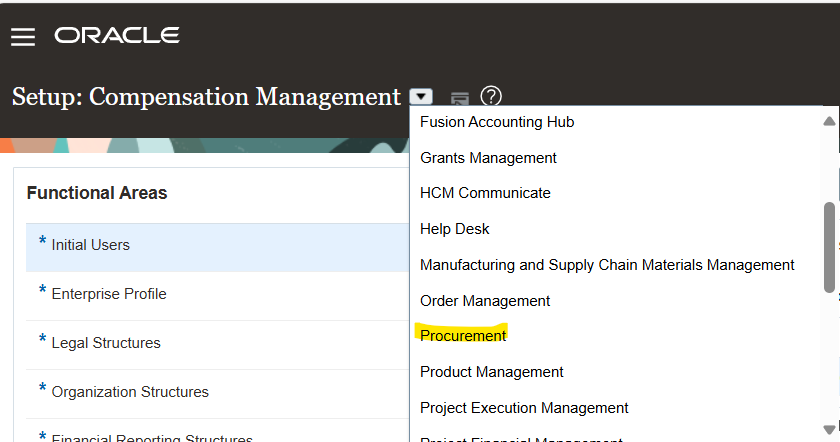Viewport: 840px width, 442px height.
Task: Choose Order Management from the list
Action: click(485, 301)
